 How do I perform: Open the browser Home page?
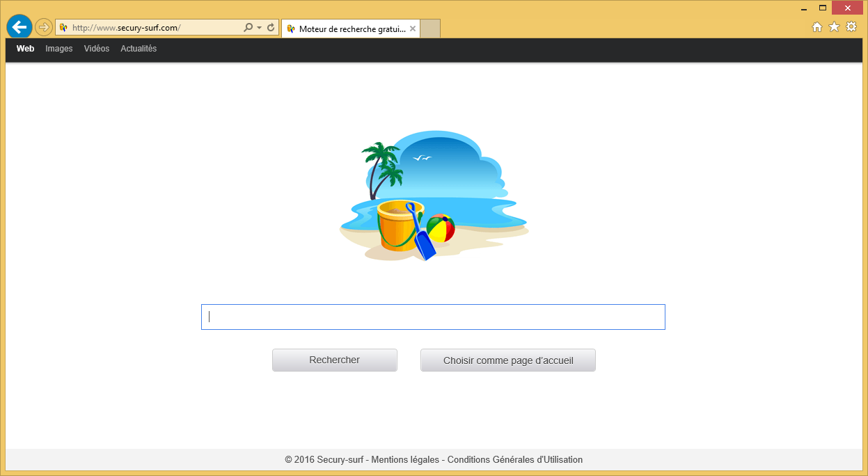(816, 26)
